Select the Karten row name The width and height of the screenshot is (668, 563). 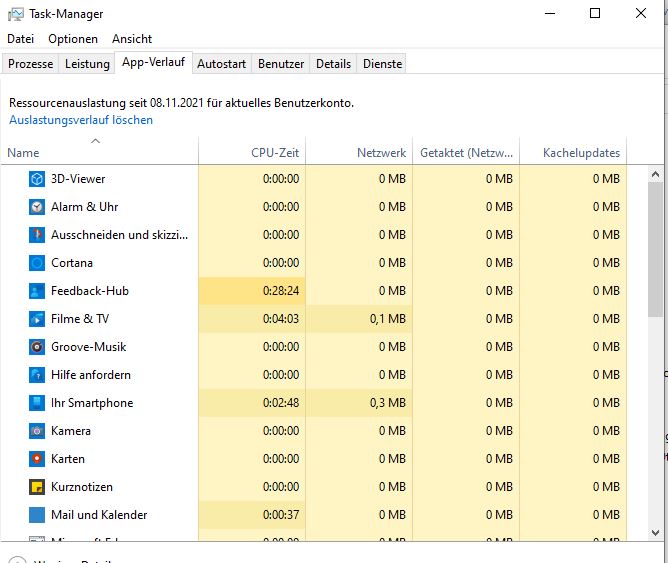tap(68, 459)
